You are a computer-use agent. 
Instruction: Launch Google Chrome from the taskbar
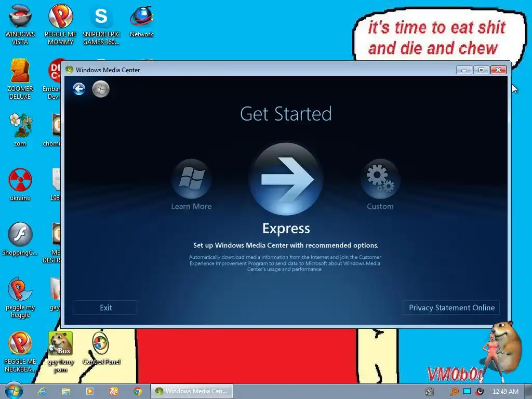point(137,391)
